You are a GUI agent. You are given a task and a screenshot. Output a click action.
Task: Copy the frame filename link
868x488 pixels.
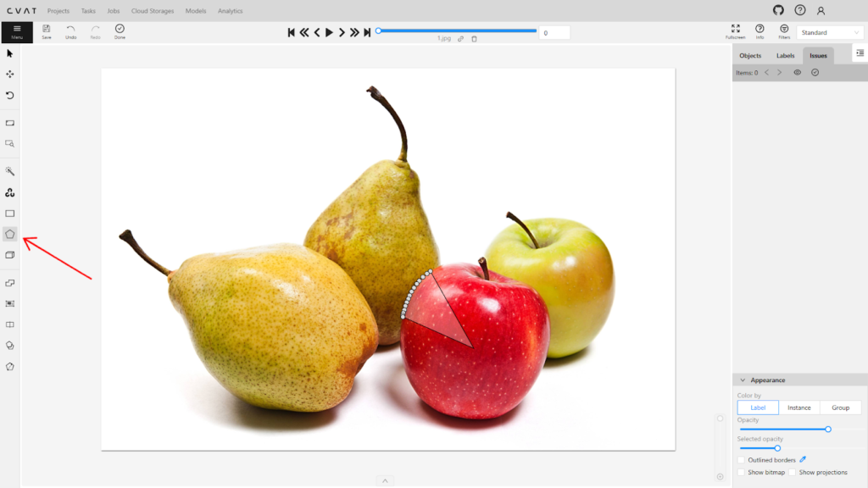[x=460, y=39]
